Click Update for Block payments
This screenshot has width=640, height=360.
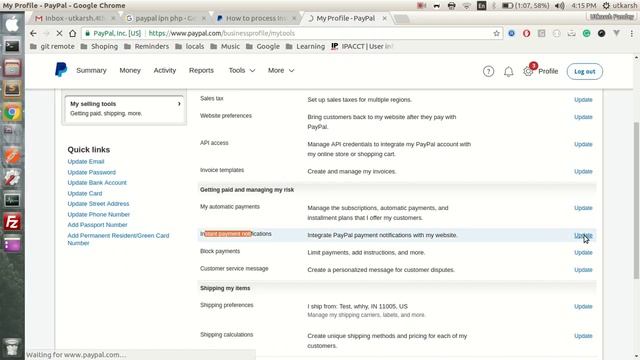click(x=583, y=253)
